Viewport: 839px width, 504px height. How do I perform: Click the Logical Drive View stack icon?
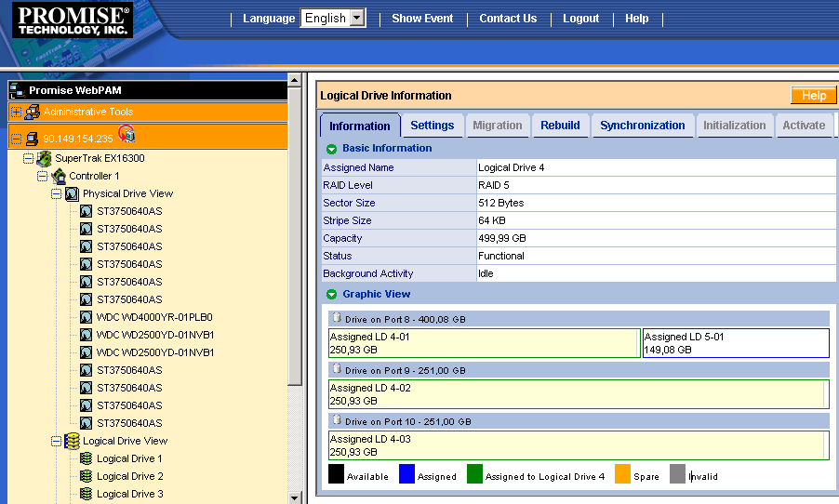pos(72,442)
